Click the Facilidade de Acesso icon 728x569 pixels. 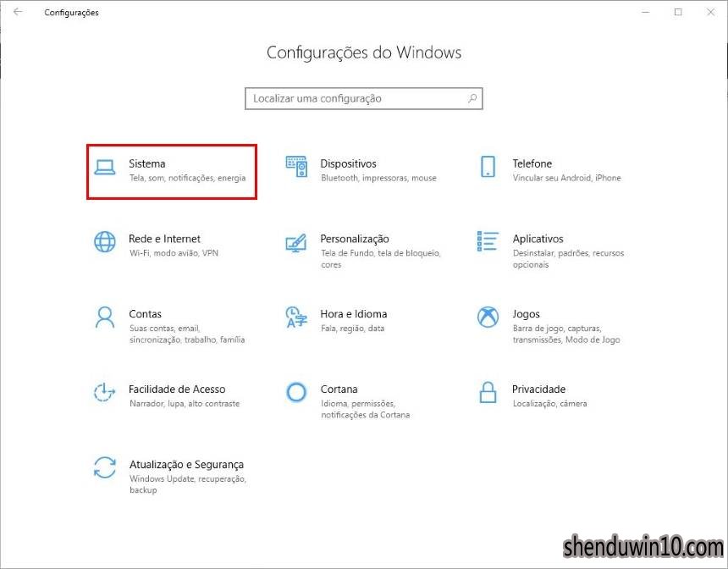pyautogui.click(x=105, y=393)
